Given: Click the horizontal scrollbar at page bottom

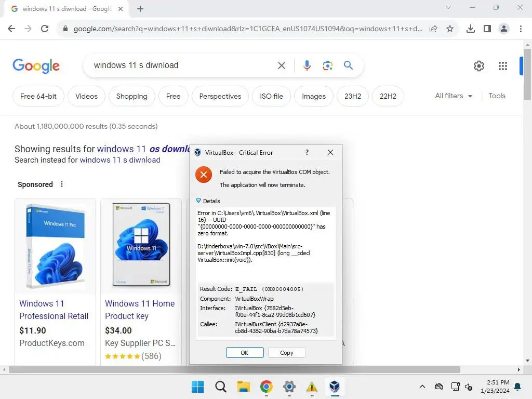Looking at the screenshot, I should pos(234,369).
